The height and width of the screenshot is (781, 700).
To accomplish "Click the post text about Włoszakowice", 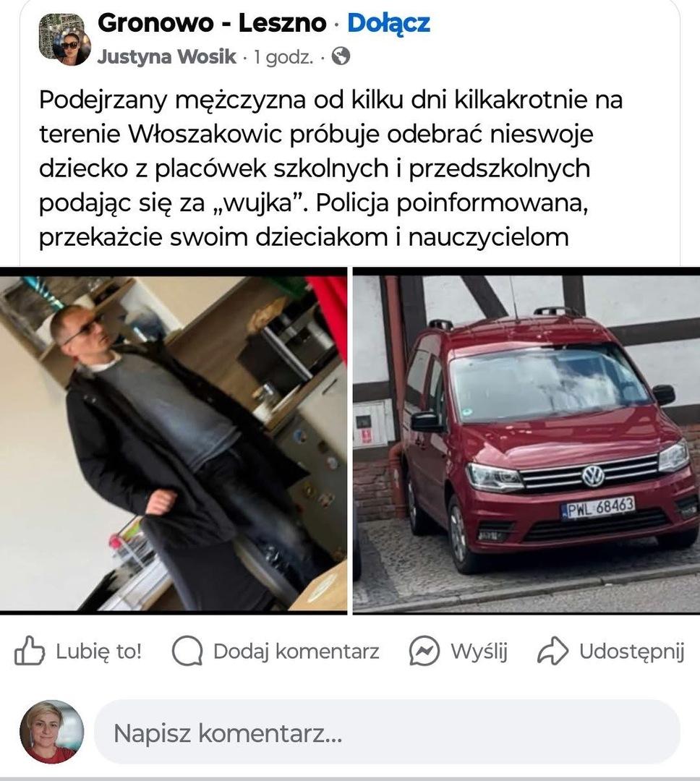I will (x=331, y=168).
